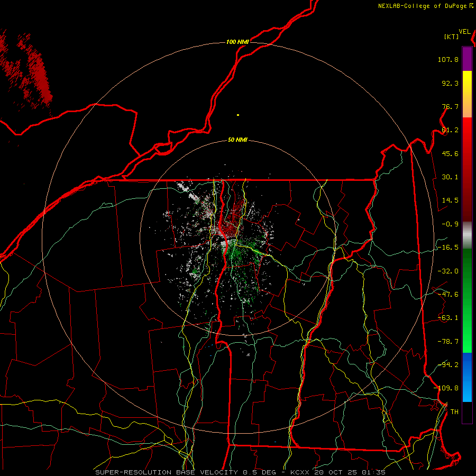Click the [KT] units label

tap(452, 36)
